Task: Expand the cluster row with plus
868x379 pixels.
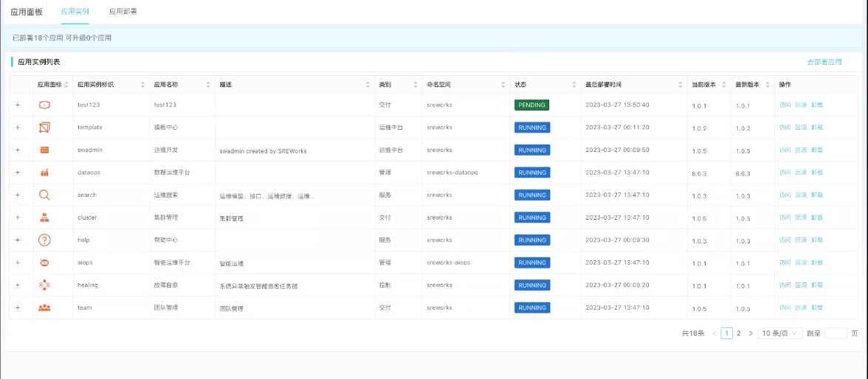Action: (18, 218)
